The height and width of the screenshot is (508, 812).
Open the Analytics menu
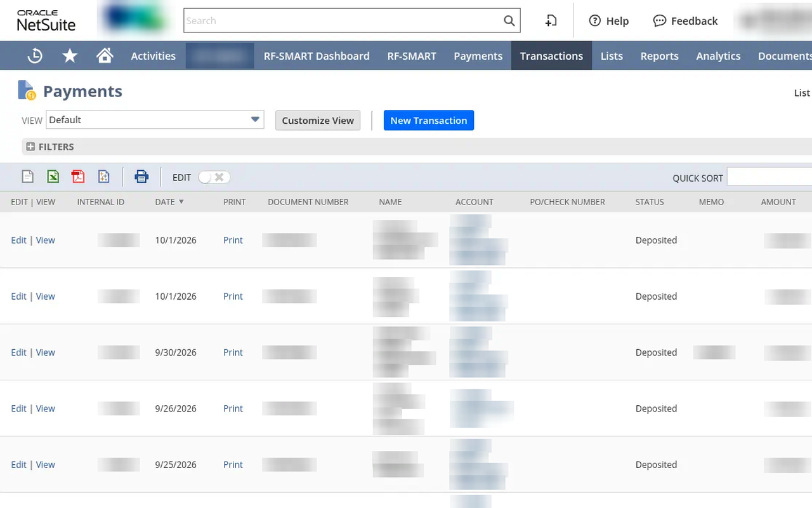click(x=718, y=56)
